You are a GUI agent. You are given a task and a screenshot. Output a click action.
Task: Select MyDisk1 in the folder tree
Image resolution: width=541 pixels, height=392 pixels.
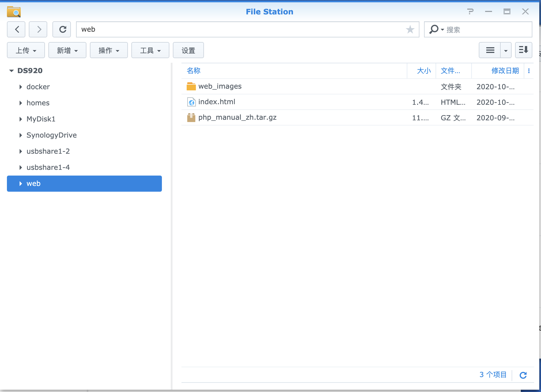coord(41,119)
